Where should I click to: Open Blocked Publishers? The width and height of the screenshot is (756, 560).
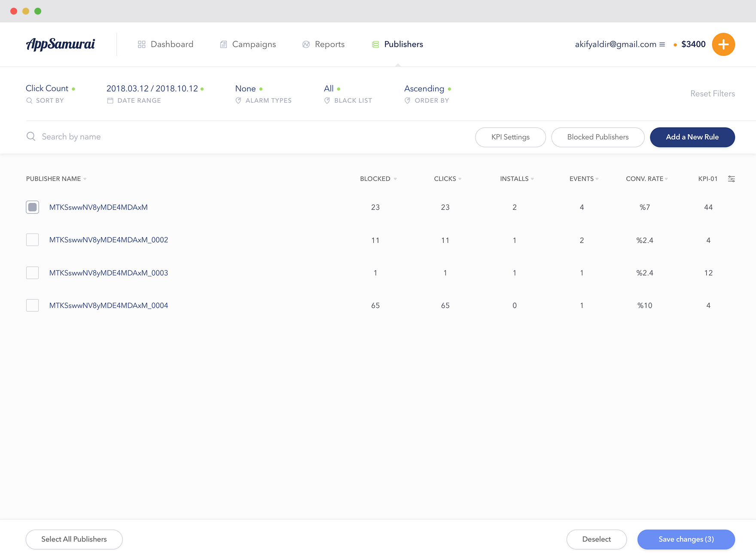[x=597, y=137]
